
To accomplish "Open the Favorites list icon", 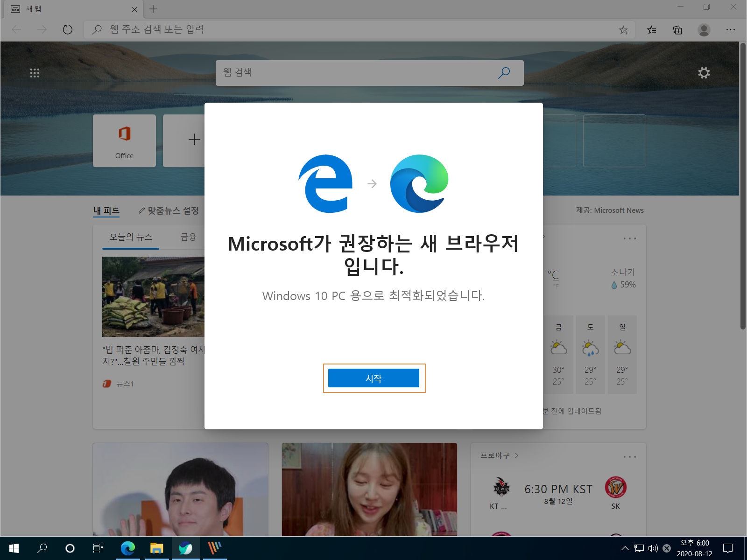I will (652, 30).
